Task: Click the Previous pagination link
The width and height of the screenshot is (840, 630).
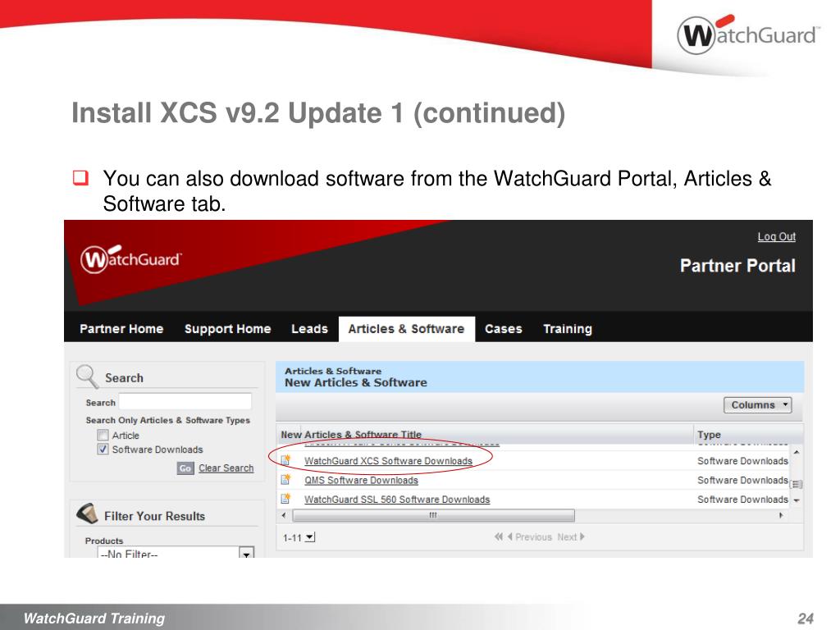Action: [x=533, y=536]
